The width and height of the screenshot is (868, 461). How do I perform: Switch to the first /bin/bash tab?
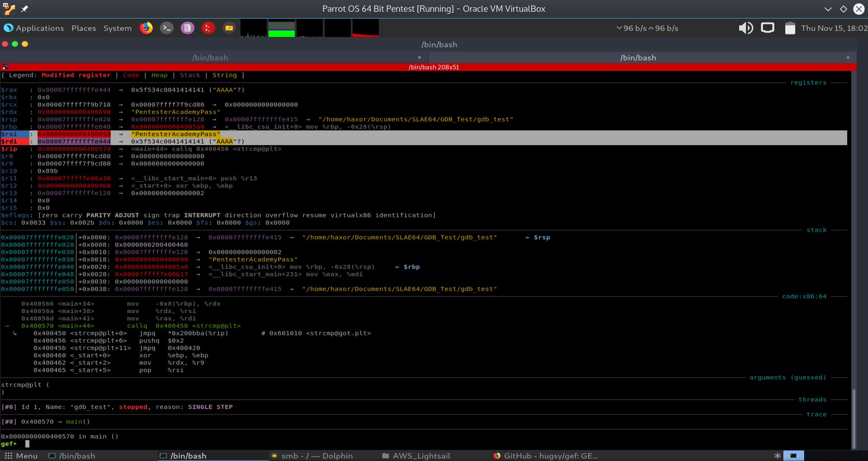pos(210,57)
